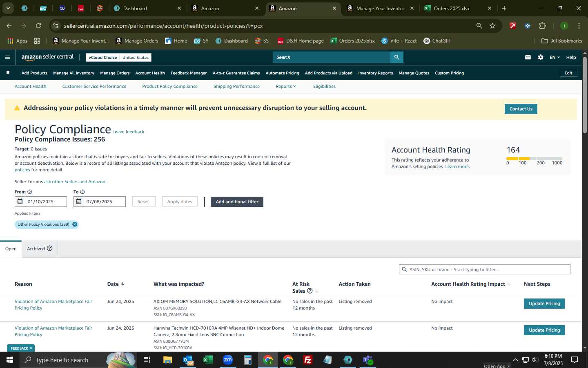
Task: Click the browser reload icon
Action: pos(38,26)
